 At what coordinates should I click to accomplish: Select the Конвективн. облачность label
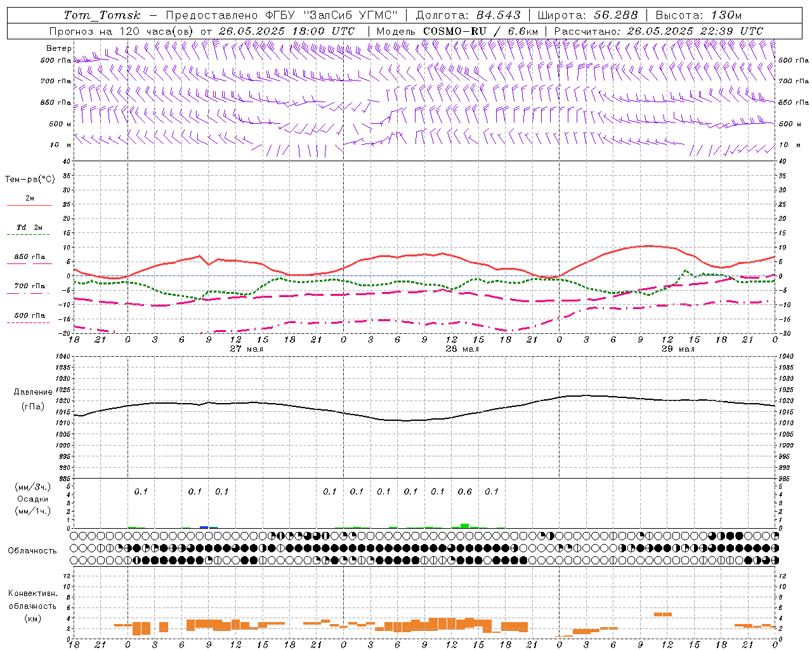coord(32,600)
